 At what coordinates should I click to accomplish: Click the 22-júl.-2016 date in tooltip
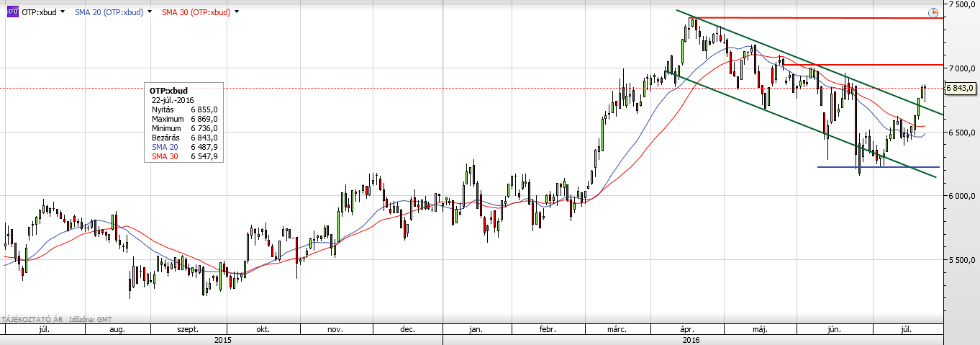pyautogui.click(x=172, y=99)
